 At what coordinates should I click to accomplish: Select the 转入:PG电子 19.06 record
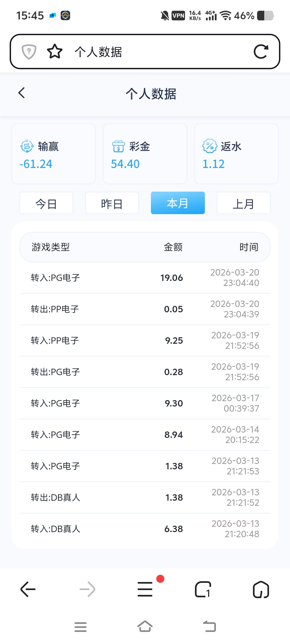(x=145, y=278)
